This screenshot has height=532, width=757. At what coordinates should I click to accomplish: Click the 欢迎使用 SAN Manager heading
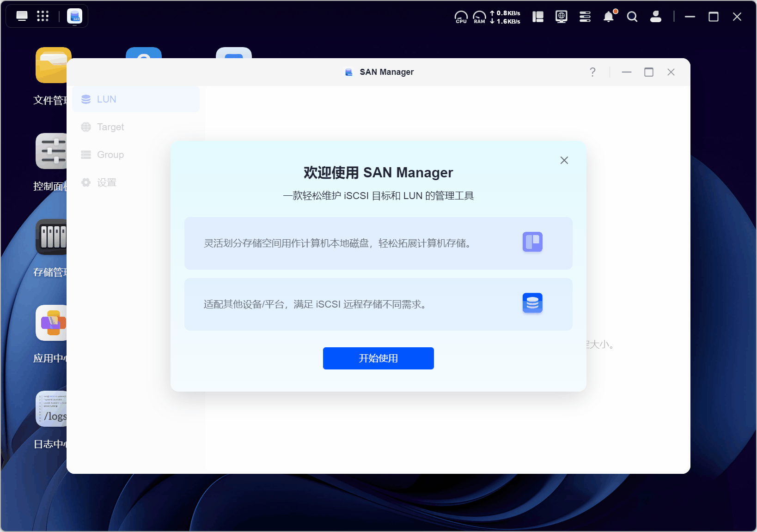[378, 173]
